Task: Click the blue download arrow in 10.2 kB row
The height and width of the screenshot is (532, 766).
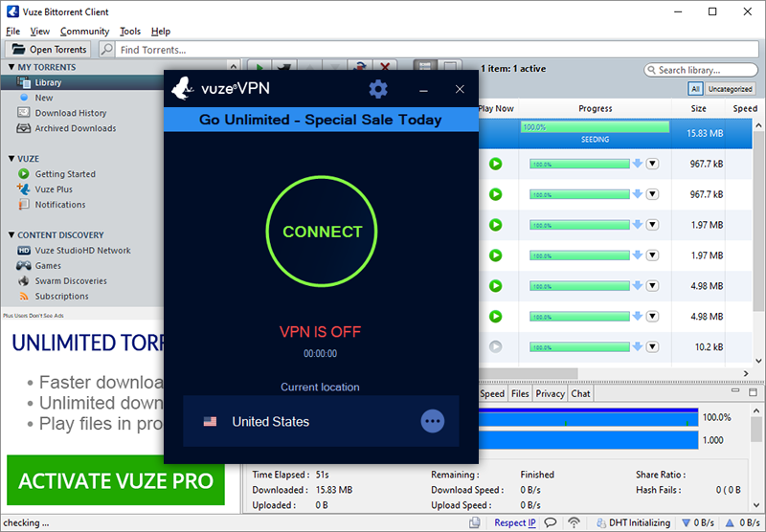Action: [637, 346]
